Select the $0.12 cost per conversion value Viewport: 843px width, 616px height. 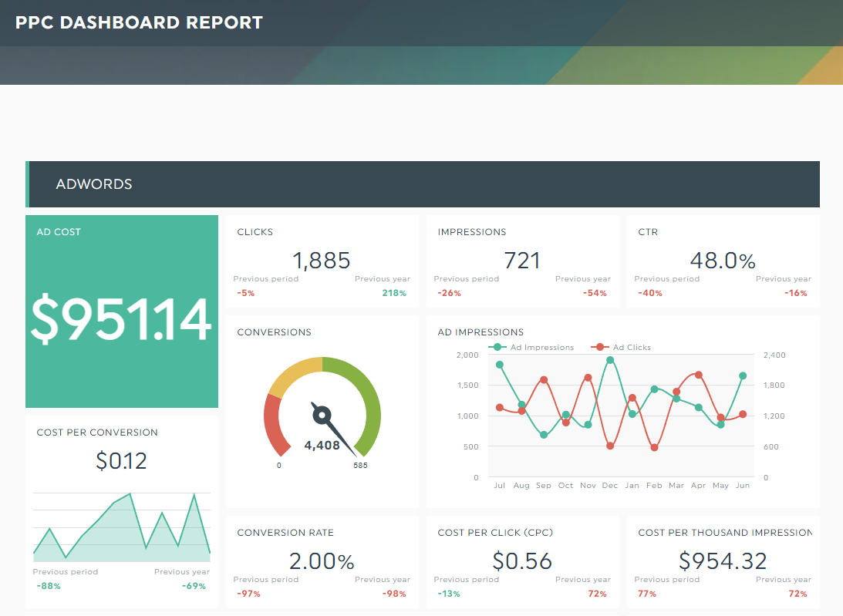point(122,461)
